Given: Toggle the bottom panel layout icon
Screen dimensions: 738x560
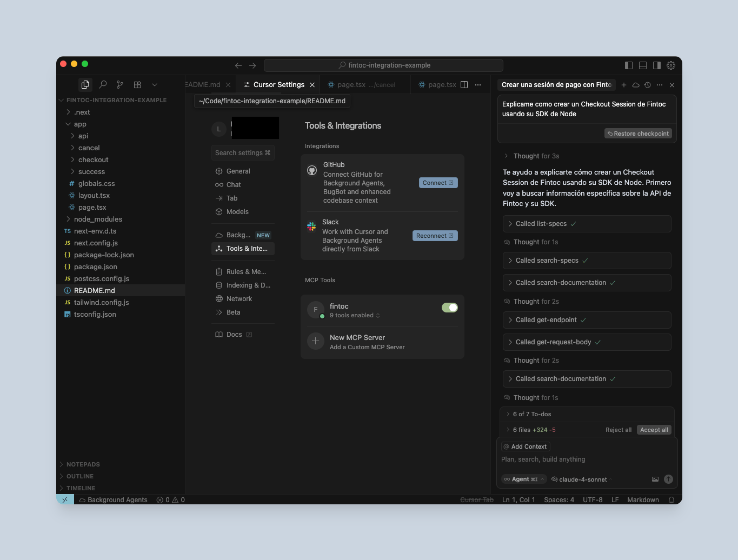Looking at the screenshot, I should (643, 65).
